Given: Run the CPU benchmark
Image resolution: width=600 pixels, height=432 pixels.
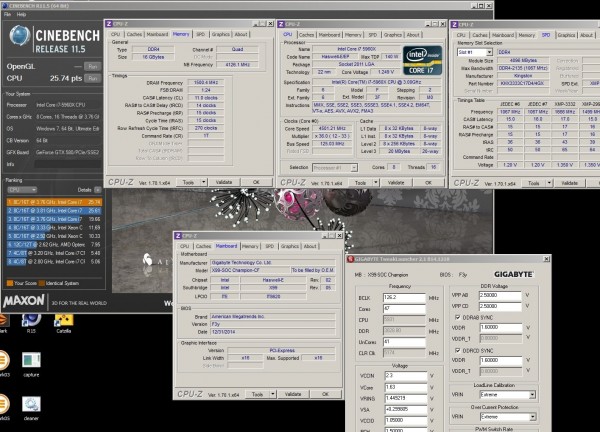Looking at the screenshot, I should coord(93,78).
